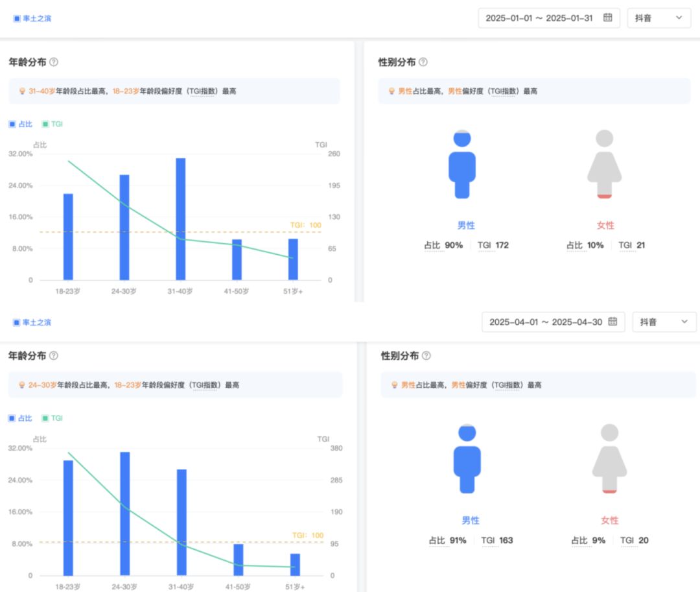Click the female figure icon showing 占比 9%

609,458
